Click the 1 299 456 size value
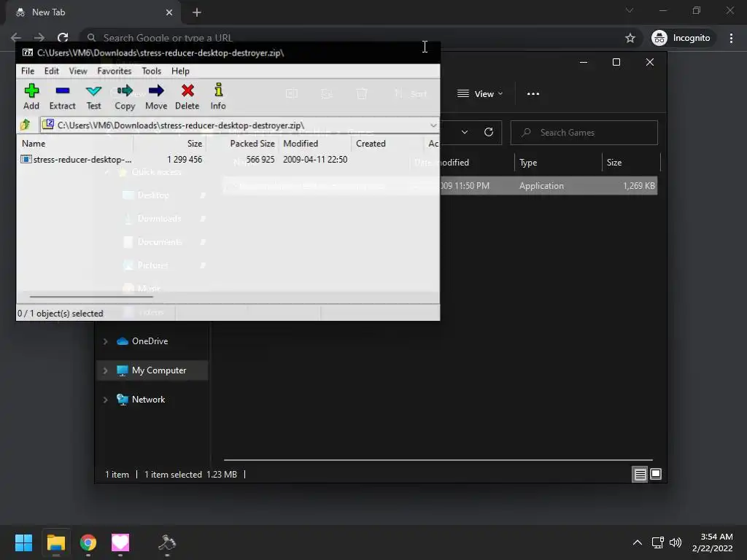This screenshot has width=747, height=560. 185,160
